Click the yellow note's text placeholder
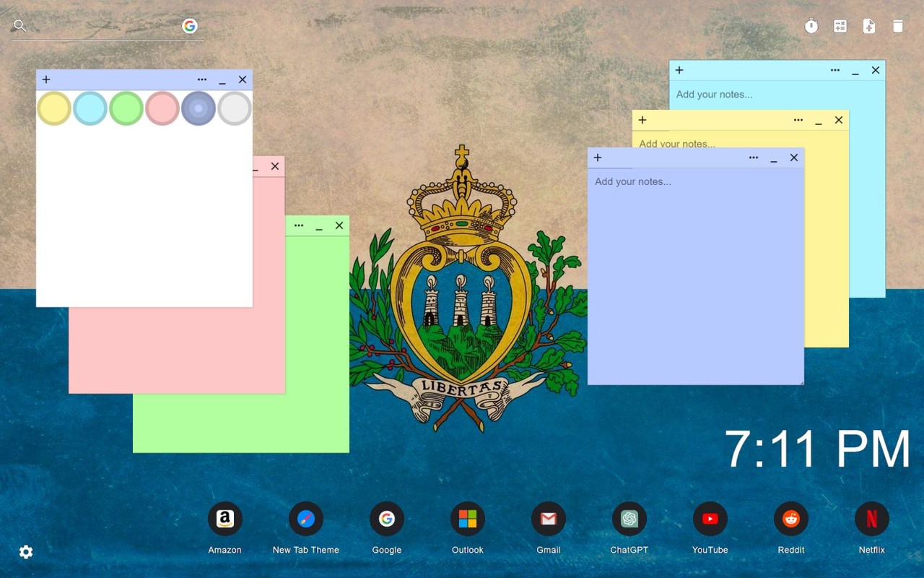The width and height of the screenshot is (924, 578). [677, 144]
